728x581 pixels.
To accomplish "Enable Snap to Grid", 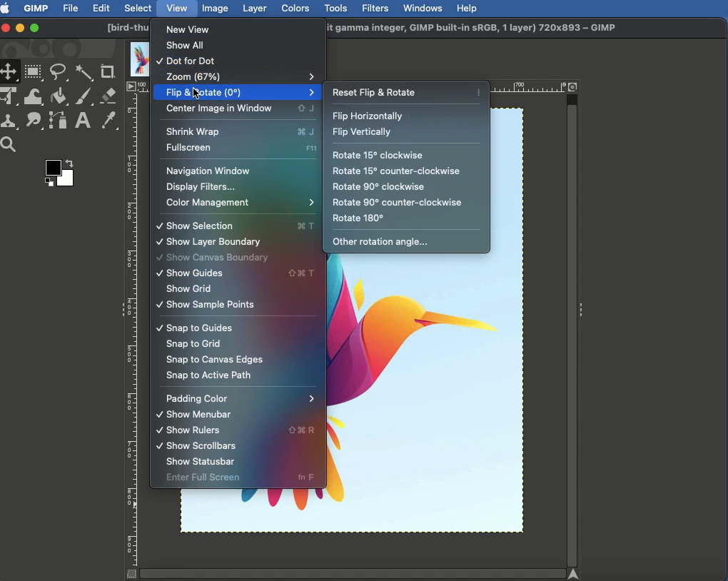I will pos(193,345).
